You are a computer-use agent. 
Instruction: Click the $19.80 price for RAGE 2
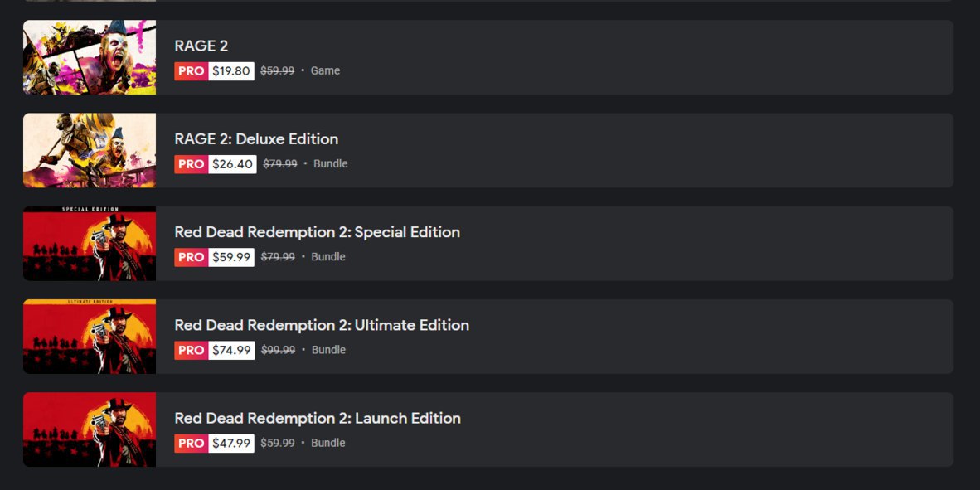231,71
